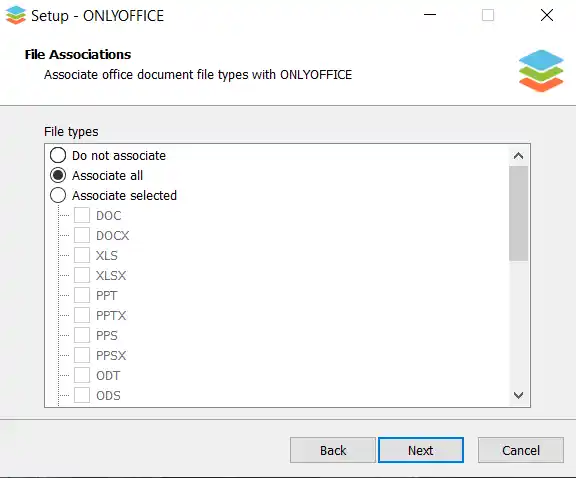Go back with the Back button
576x478 pixels.
tap(333, 450)
